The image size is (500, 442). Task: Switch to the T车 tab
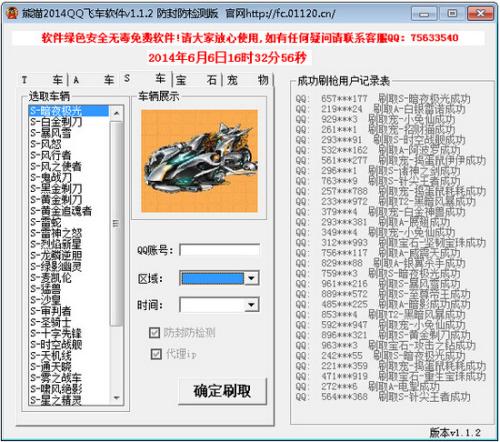coord(43,80)
